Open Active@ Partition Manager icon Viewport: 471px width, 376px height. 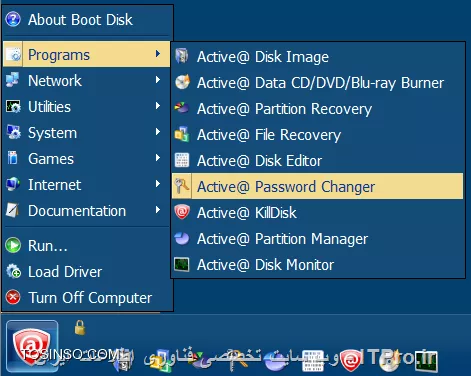182,238
